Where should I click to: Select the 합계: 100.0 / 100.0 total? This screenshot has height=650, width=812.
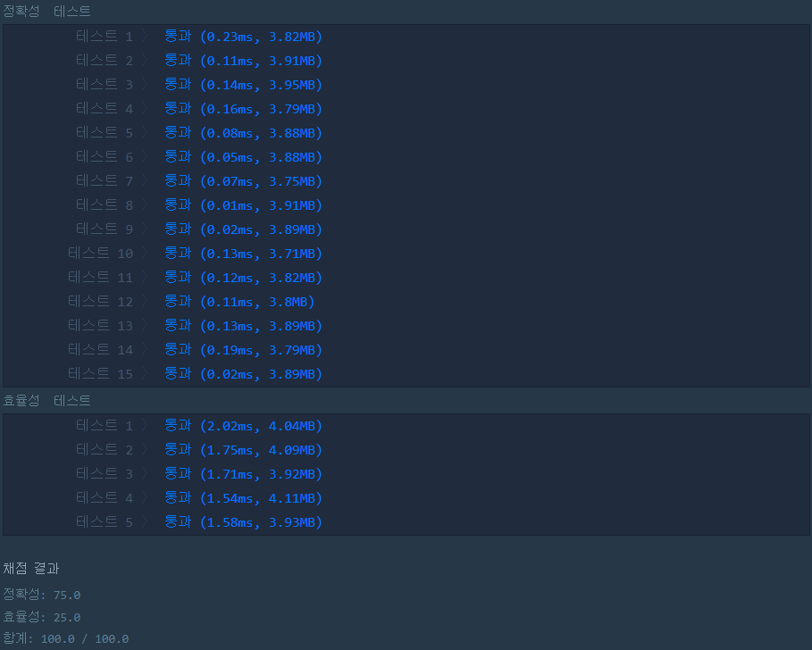(66, 638)
